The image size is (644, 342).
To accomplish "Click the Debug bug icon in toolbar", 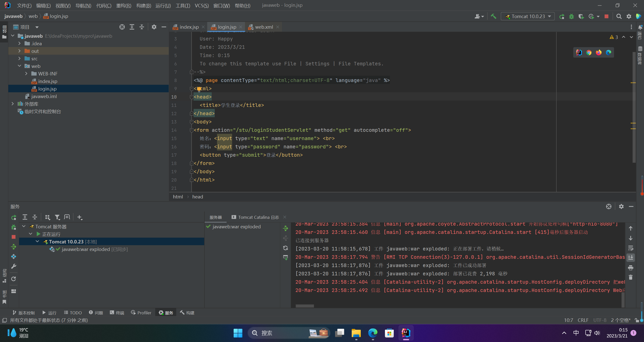I will pyautogui.click(x=571, y=16).
